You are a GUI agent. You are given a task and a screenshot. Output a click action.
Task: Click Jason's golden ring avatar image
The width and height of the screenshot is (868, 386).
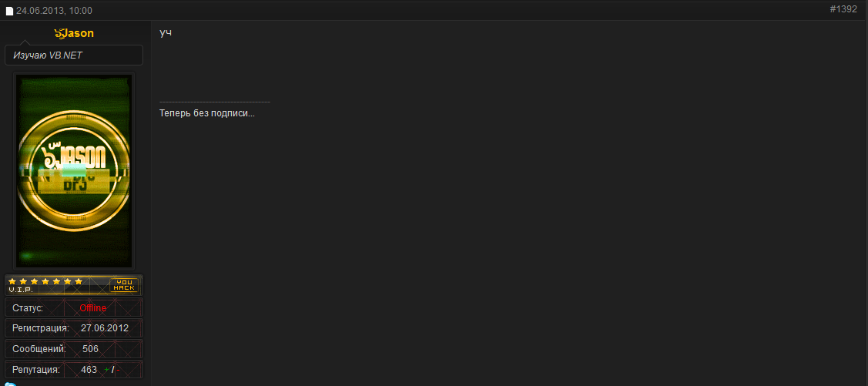click(74, 170)
